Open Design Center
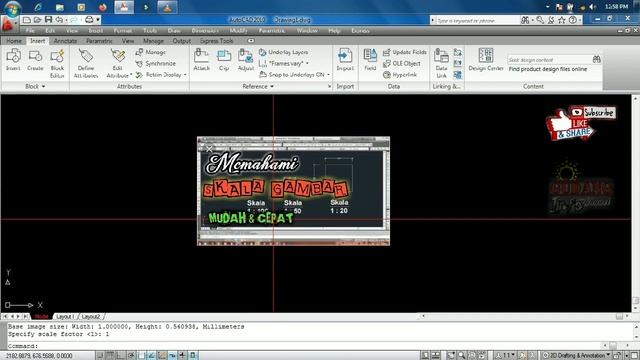This screenshot has width=640, height=360. [486, 60]
